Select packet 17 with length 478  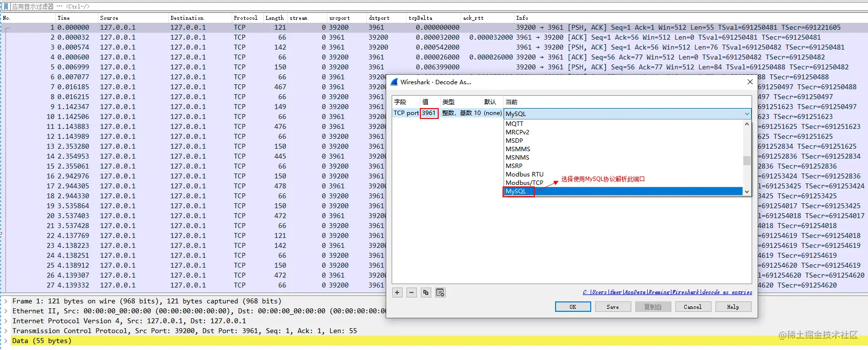pos(193,186)
